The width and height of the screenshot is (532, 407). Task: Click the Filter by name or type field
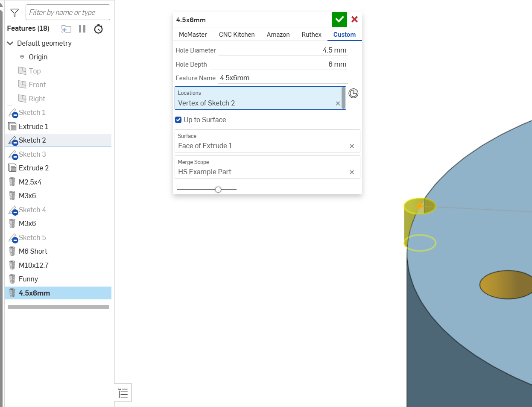click(x=68, y=12)
